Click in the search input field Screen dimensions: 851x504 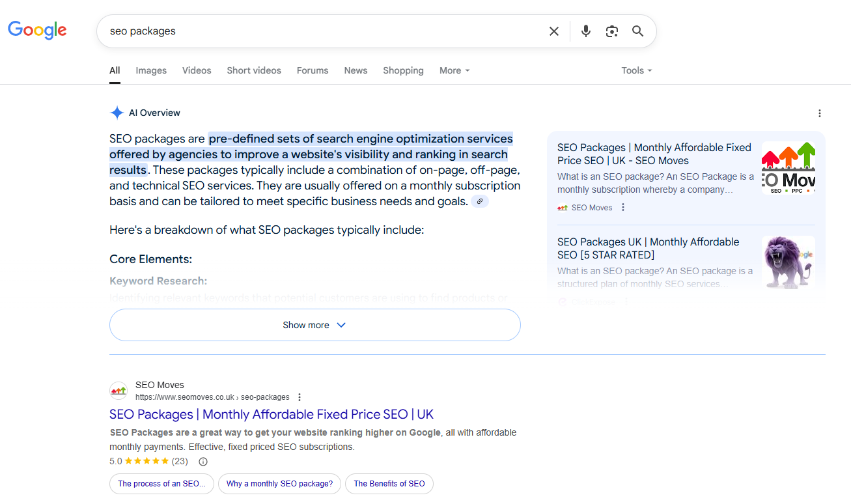click(x=326, y=31)
